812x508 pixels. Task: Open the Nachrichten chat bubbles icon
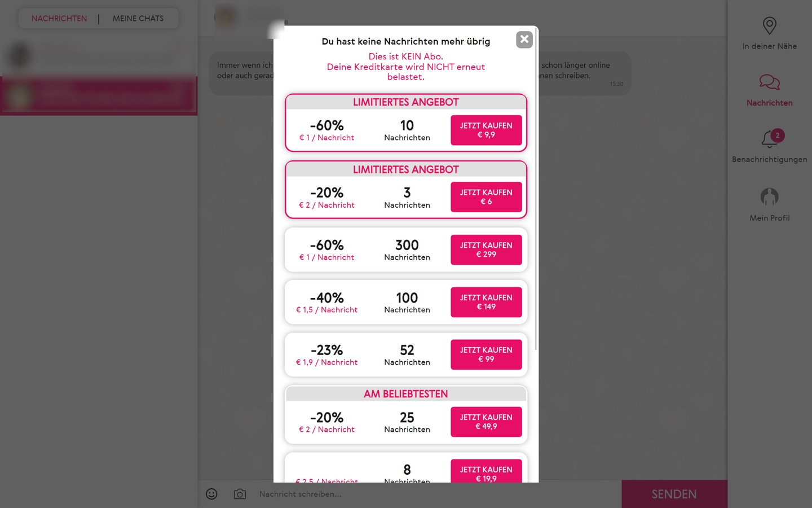(x=769, y=82)
